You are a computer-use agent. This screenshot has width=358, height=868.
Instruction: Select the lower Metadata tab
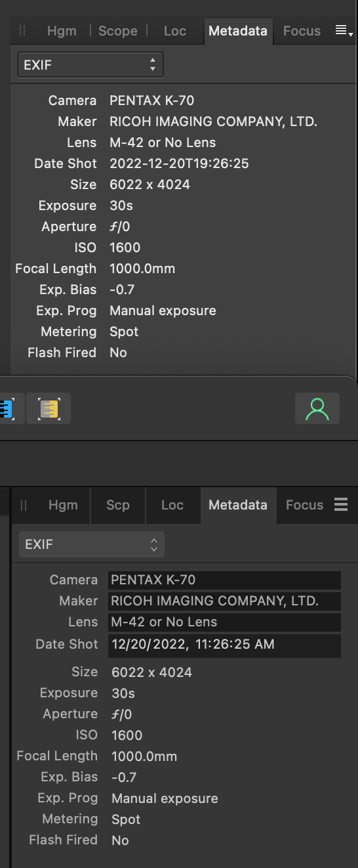click(x=238, y=505)
